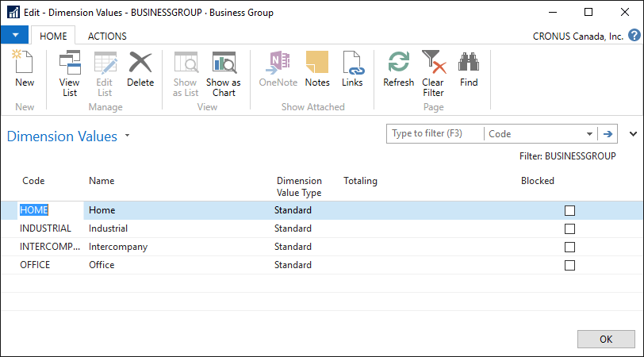Image resolution: width=644 pixels, height=357 pixels.
Task: Open the blue application menu dropdown
Action: click(x=14, y=36)
